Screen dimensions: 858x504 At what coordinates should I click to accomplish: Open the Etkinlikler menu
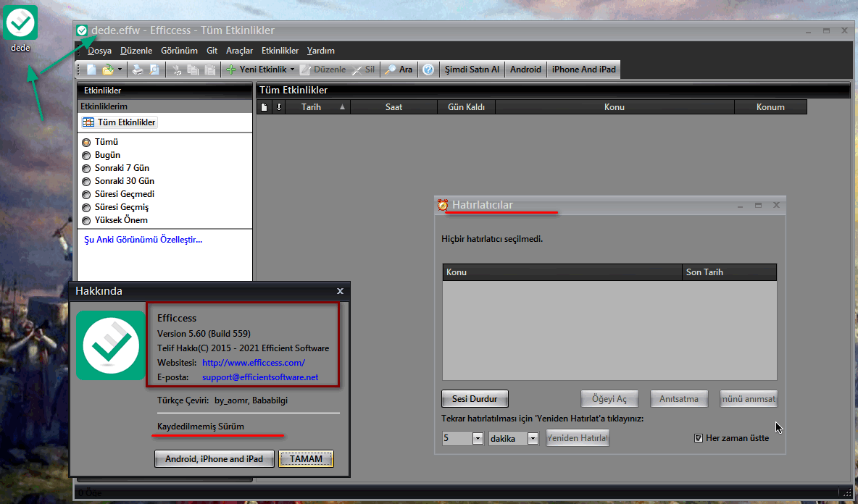(x=280, y=51)
